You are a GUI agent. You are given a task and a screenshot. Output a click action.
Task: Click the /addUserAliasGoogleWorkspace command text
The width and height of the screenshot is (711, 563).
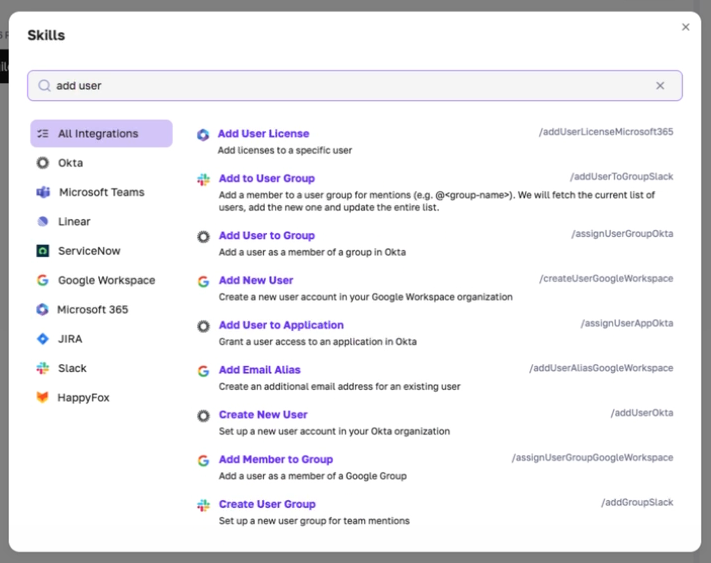601,368
